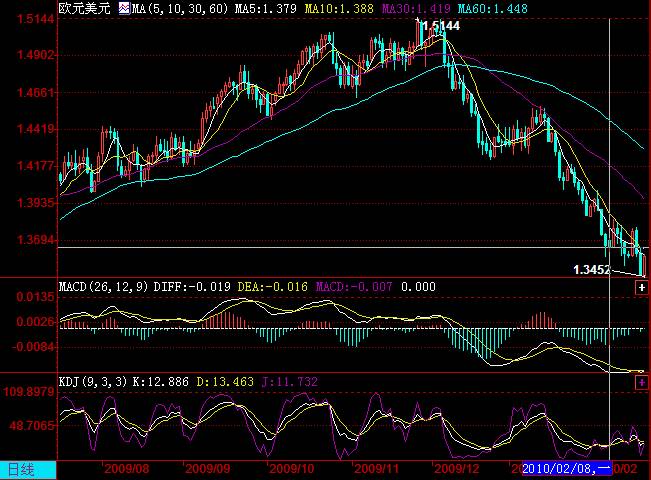Click the MACD(26,12,9) indicator label
The height and width of the screenshot is (480, 651).
tap(103, 287)
